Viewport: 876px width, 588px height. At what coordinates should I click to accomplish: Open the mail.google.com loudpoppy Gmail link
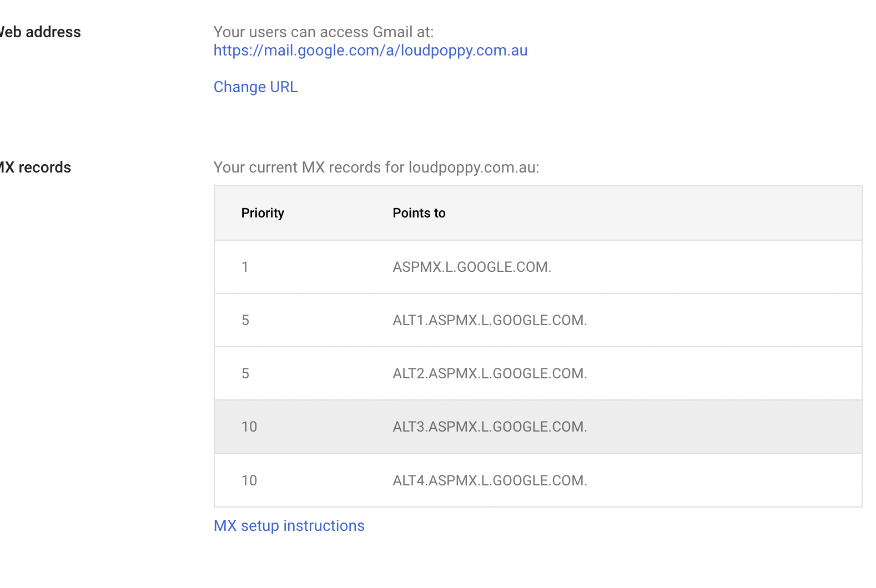[x=370, y=50]
